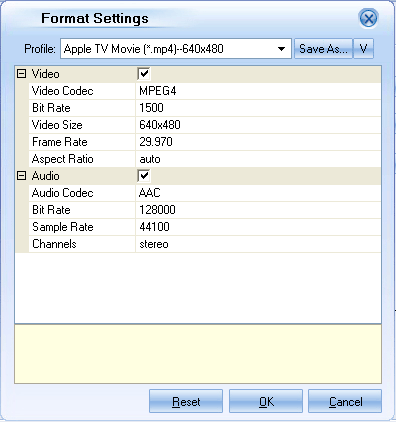Click the Save As... button
The image size is (396, 422).
323,49
